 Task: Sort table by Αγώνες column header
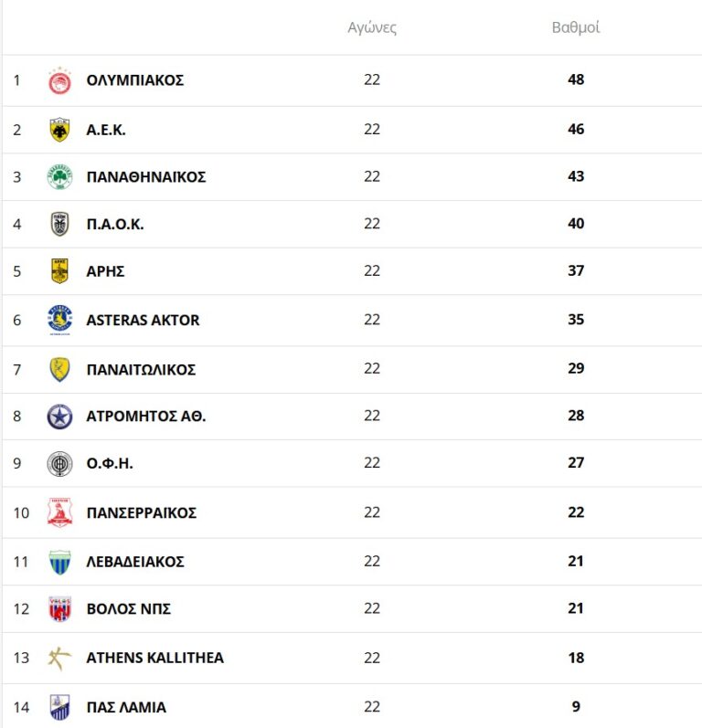pos(372,27)
